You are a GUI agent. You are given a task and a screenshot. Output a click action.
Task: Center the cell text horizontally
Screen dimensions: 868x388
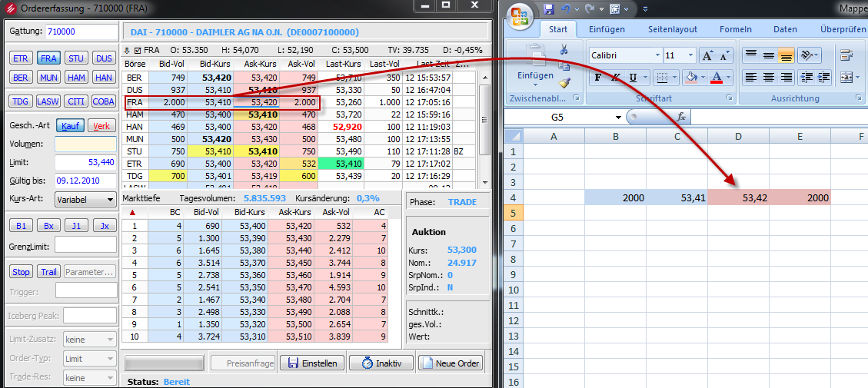pyautogui.click(x=768, y=77)
